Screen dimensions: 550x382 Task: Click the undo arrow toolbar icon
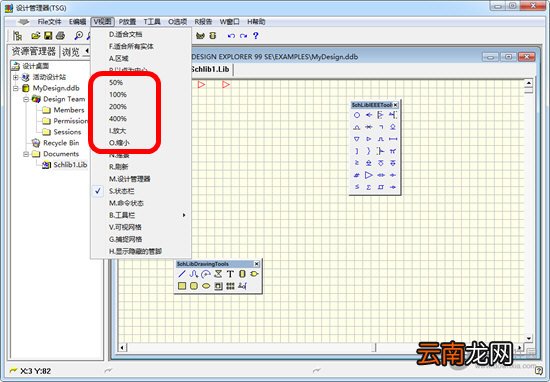[x=231, y=36]
